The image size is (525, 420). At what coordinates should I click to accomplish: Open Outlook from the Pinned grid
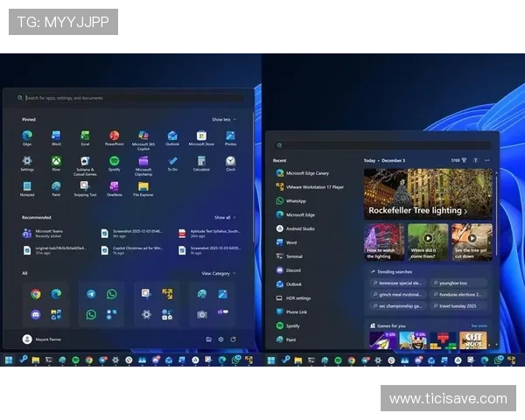point(172,137)
